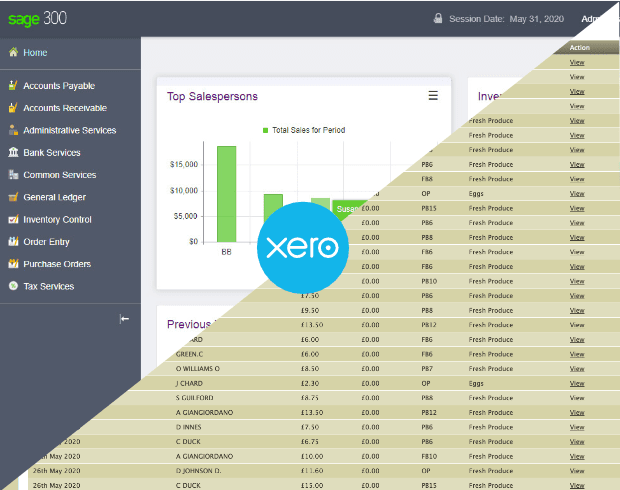
Task: Click the Susan tooltip in chart
Action: [347, 209]
